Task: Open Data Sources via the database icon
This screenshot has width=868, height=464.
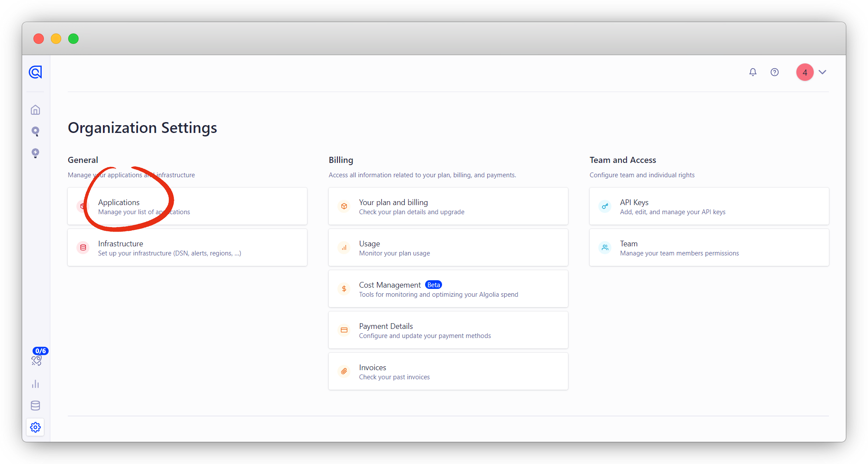Action: [35, 405]
